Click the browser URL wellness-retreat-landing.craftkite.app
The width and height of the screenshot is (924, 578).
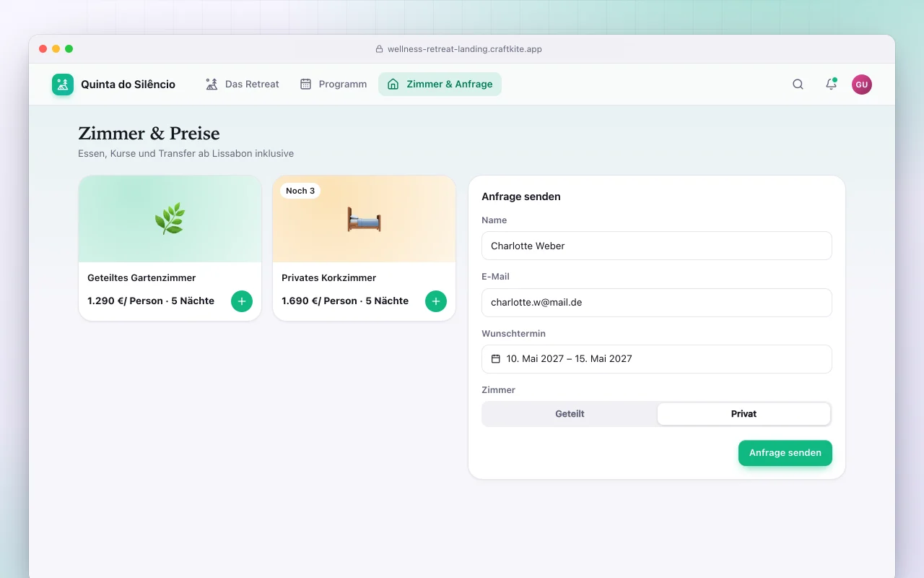pos(465,49)
